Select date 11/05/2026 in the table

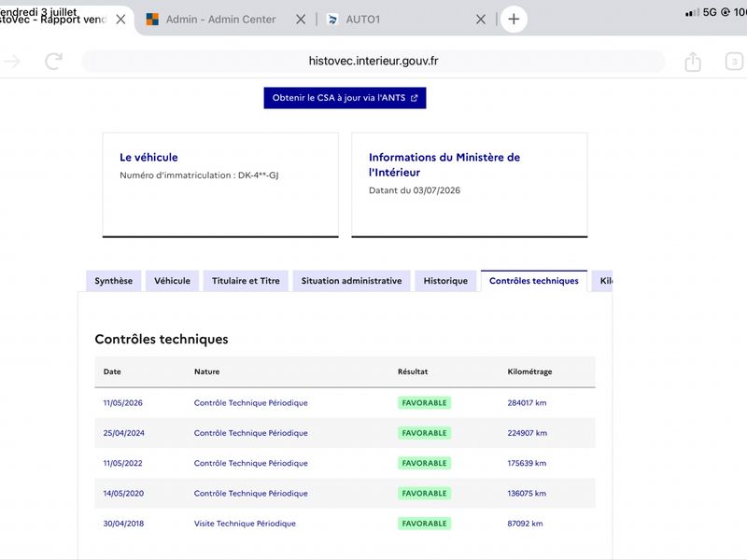123,403
